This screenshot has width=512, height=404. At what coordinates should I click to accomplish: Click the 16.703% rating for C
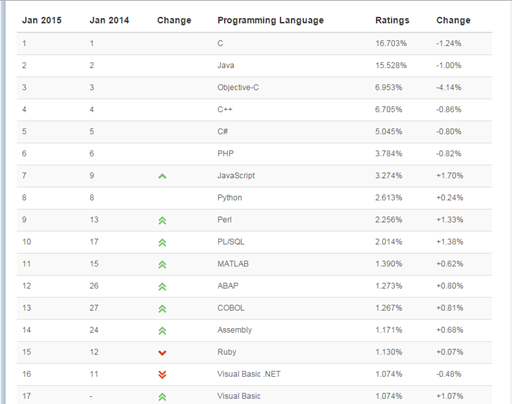pos(391,43)
